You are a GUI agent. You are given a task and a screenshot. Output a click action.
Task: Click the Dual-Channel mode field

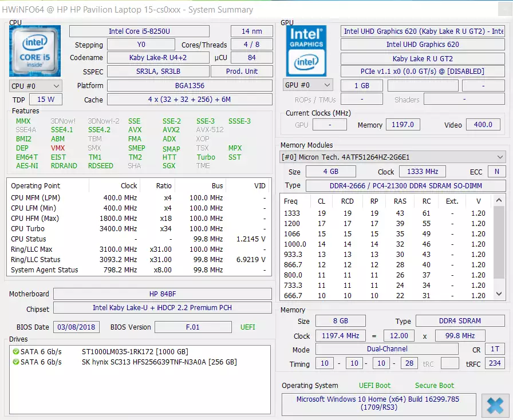tap(387, 349)
